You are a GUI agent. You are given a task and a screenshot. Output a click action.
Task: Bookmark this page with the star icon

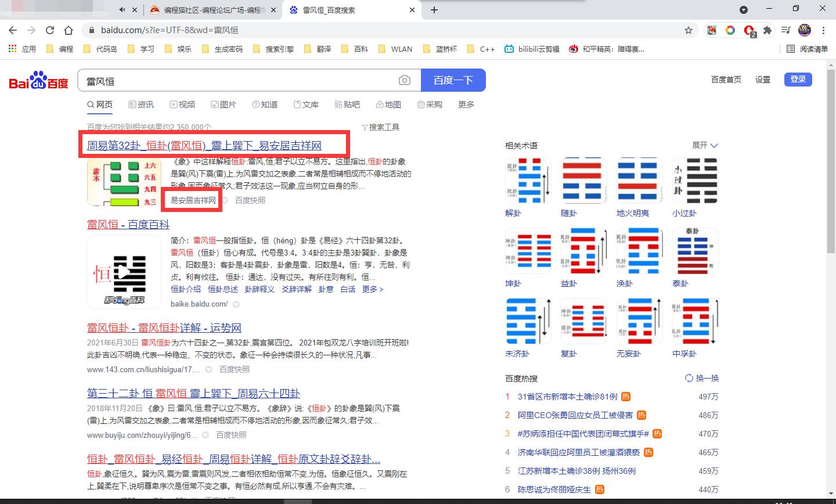click(x=689, y=30)
